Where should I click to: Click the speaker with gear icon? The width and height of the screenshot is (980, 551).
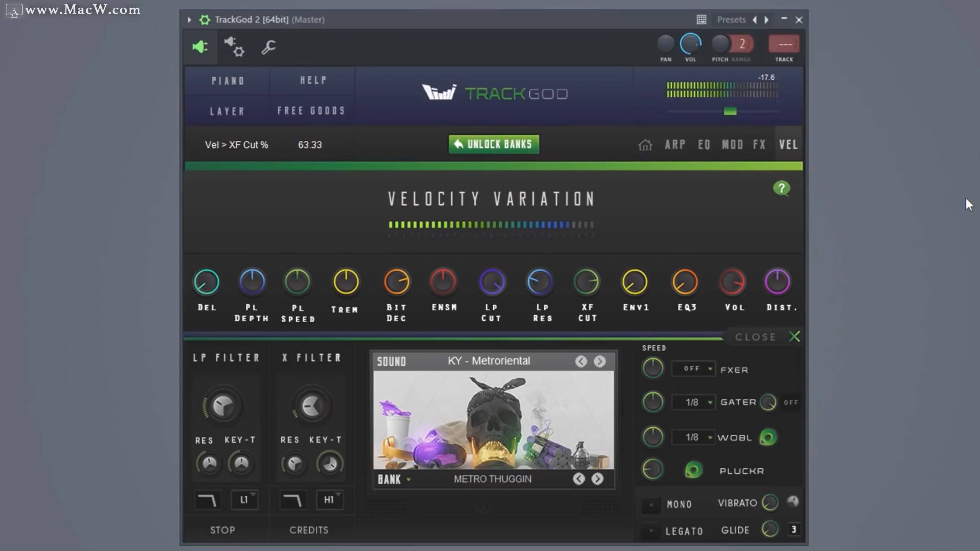tap(234, 47)
